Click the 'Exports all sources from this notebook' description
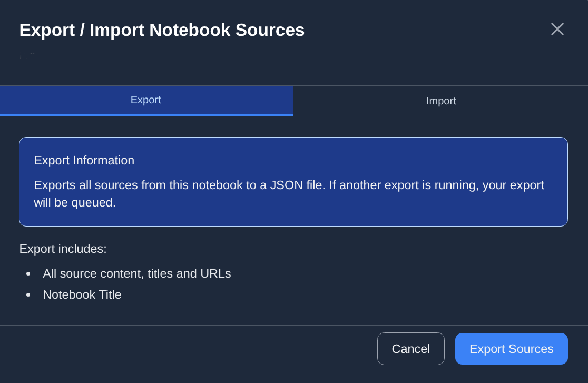Screen dimensions: 588x383 click(x=289, y=193)
